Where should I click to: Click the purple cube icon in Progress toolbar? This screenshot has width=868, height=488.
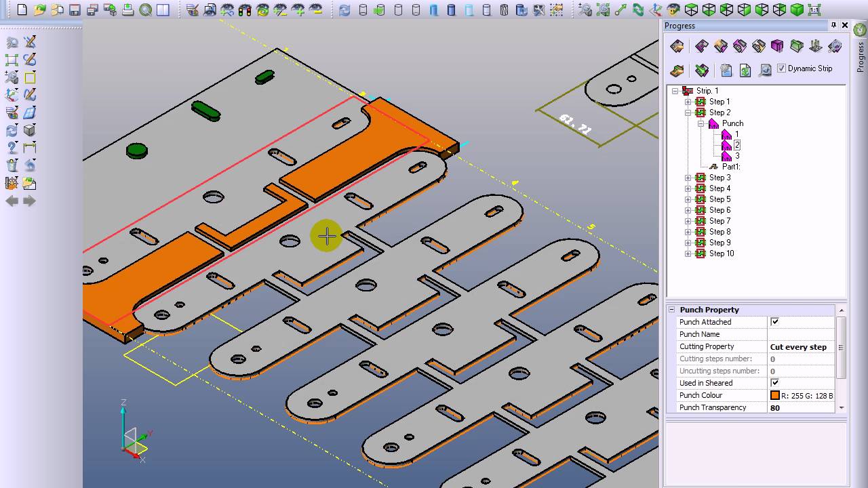[777, 46]
